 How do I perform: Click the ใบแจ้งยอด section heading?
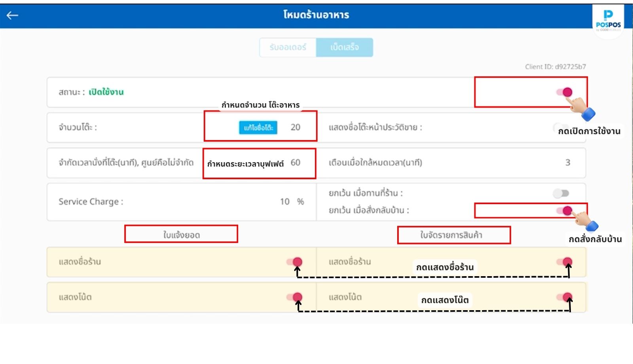click(x=181, y=235)
